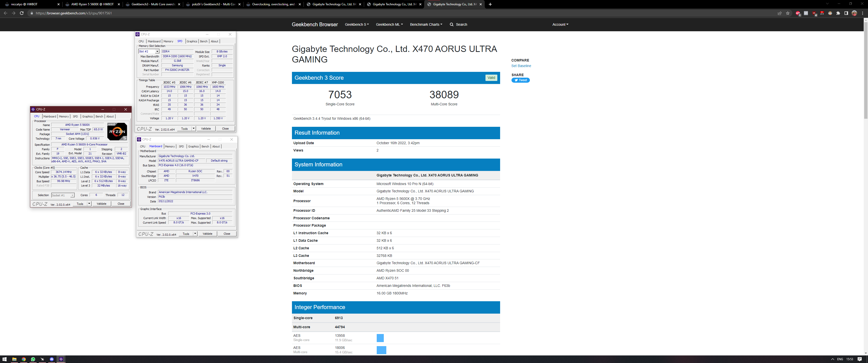Viewport: 868px width, 363px height.
Task: Switch to AMD Ryzen 5 5600X @ HWBOT tab
Action: pos(92,4)
